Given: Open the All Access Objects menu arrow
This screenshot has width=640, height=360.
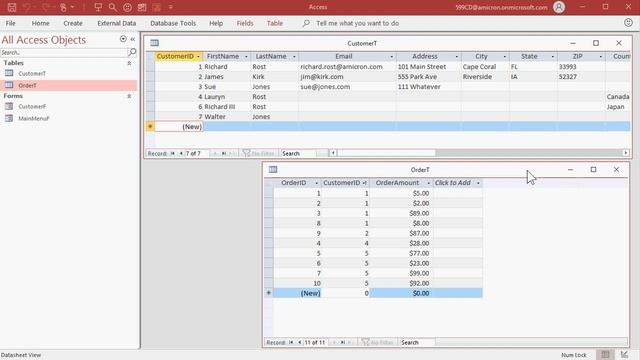Looking at the screenshot, I should point(123,39).
